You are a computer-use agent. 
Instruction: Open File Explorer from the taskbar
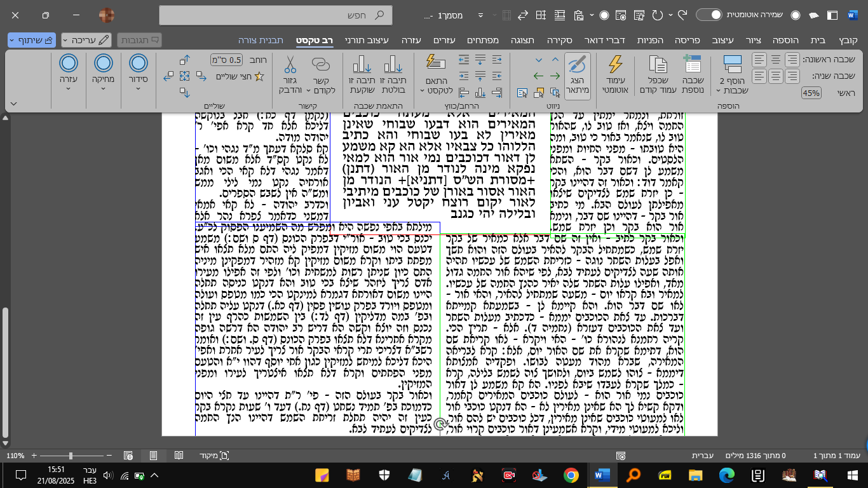pyautogui.click(x=696, y=475)
